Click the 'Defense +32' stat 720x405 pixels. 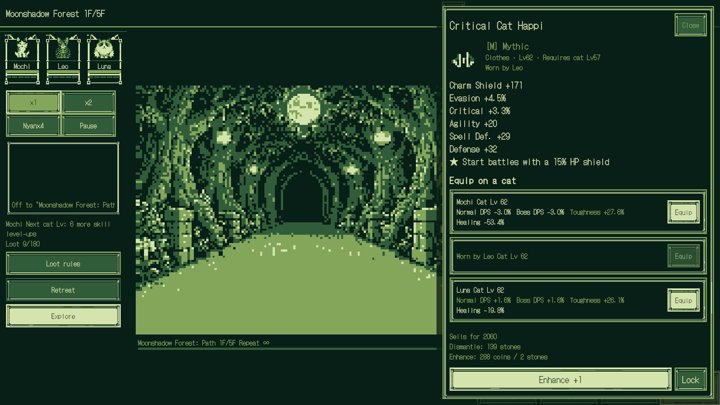coord(473,149)
